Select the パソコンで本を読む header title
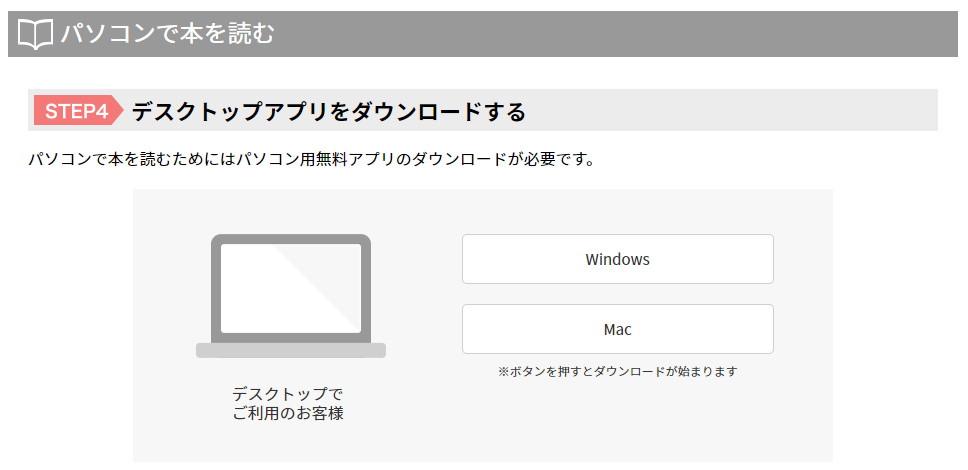968x470 pixels. click(167, 33)
